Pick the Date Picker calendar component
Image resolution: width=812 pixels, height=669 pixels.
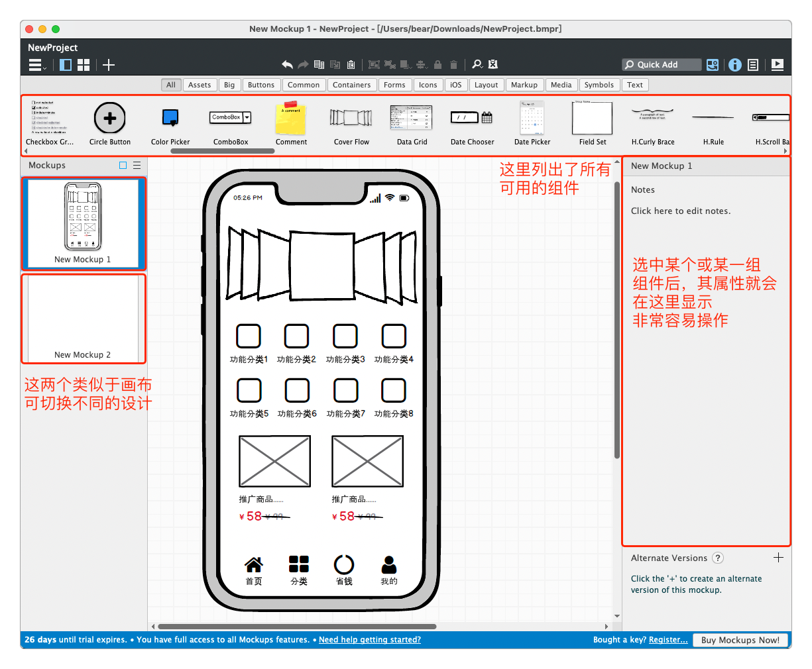point(532,124)
